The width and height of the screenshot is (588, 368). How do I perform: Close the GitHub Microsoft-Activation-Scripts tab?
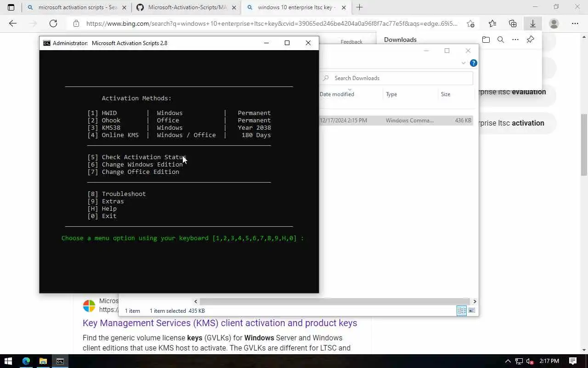tap(234, 7)
